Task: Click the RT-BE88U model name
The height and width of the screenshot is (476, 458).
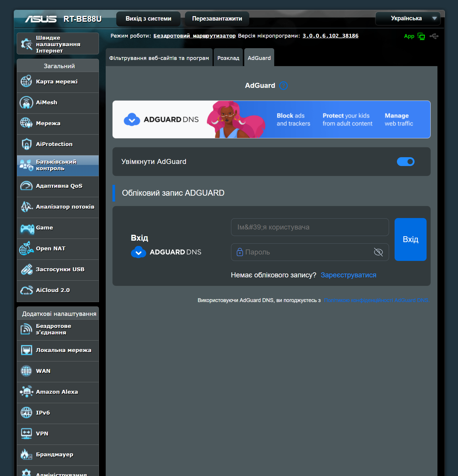Action: [82, 19]
